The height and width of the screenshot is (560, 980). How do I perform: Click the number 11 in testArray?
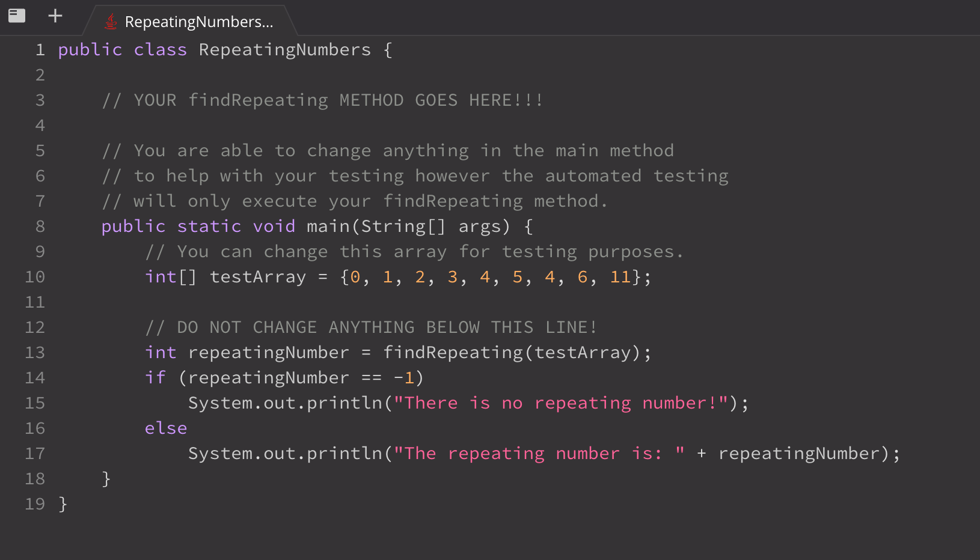[x=620, y=276]
